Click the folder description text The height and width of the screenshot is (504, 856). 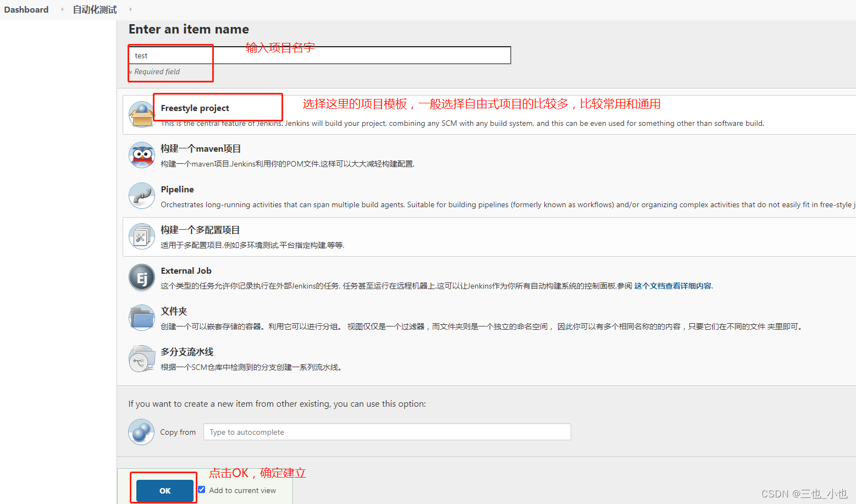(483, 326)
